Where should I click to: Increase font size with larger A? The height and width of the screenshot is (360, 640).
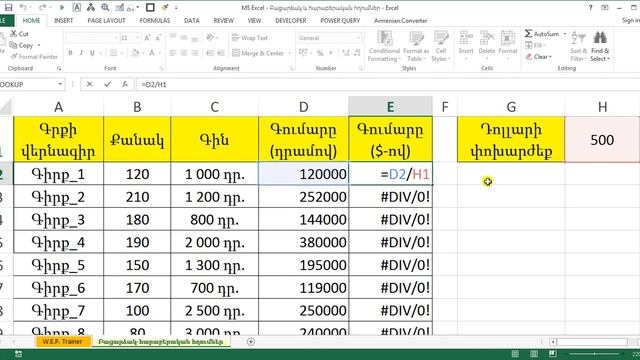coord(147,38)
